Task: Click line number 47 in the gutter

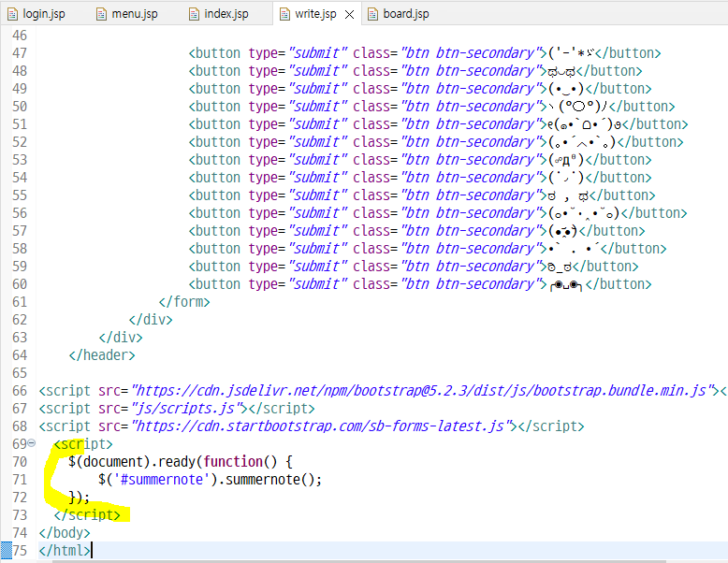Action: tap(20, 53)
